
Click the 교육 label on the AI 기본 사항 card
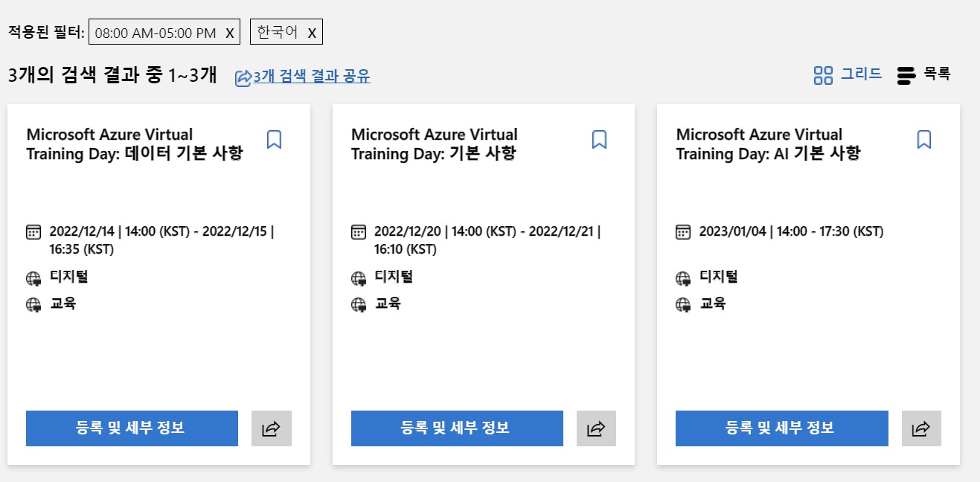[x=712, y=303]
